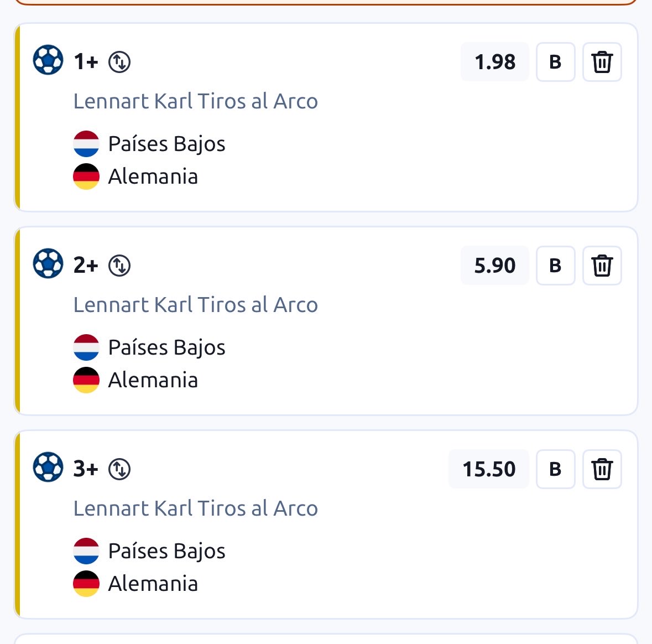Open Países Bajos team in the 1+ card

[x=166, y=144]
